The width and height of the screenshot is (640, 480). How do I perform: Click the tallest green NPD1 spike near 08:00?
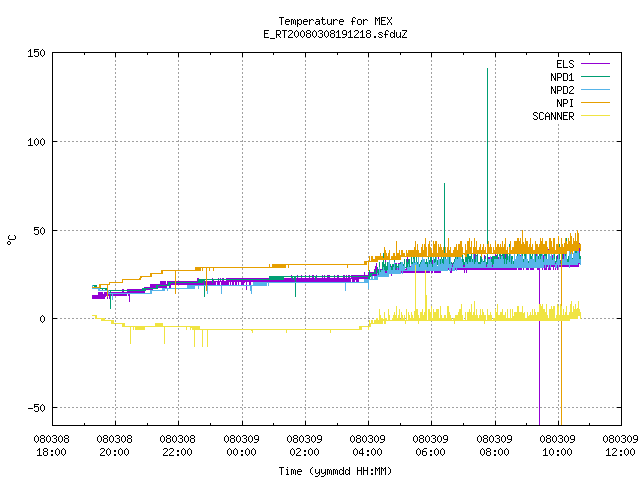487,155
